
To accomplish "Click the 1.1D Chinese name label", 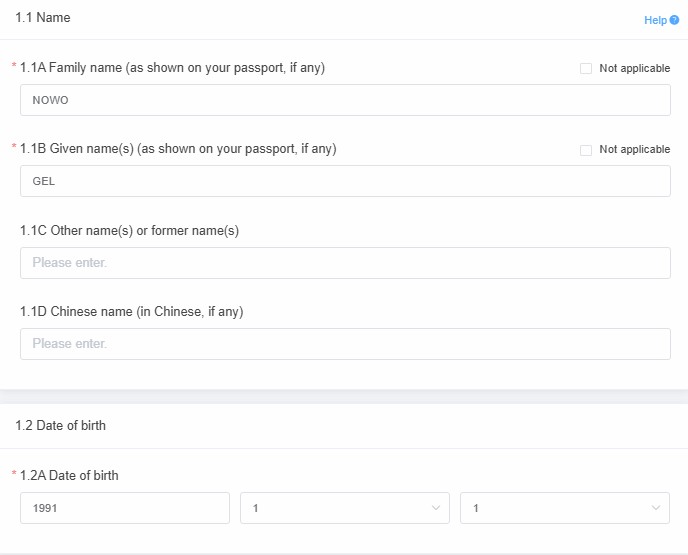I will (131, 311).
